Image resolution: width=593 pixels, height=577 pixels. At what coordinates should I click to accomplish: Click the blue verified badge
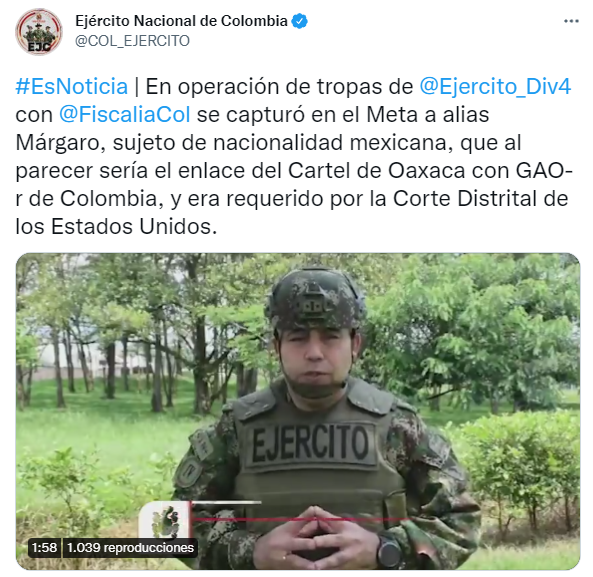[299, 21]
